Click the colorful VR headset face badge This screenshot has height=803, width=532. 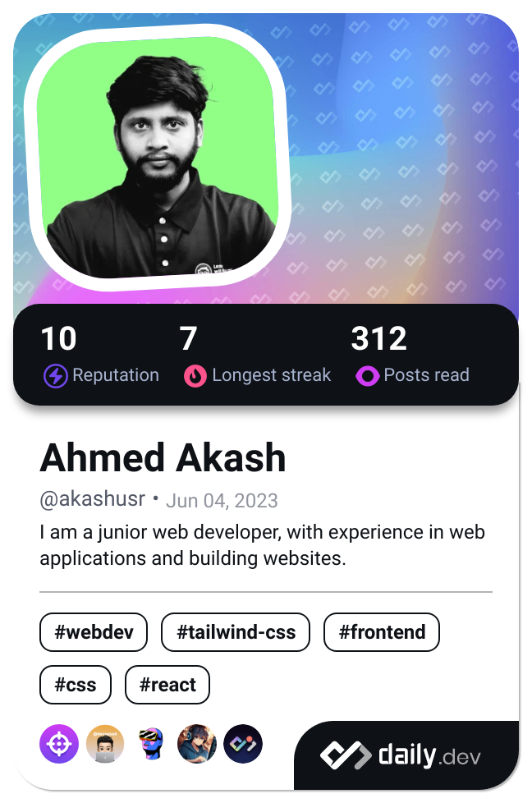point(151,744)
